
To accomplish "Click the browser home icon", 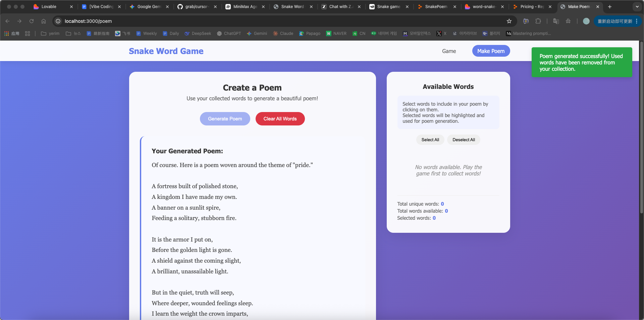I will coord(44,21).
